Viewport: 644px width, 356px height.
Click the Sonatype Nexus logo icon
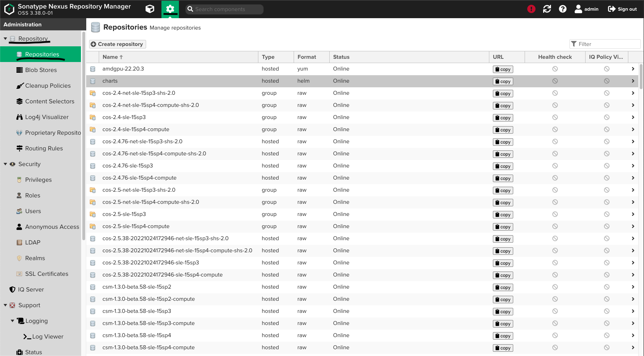[x=9, y=9]
